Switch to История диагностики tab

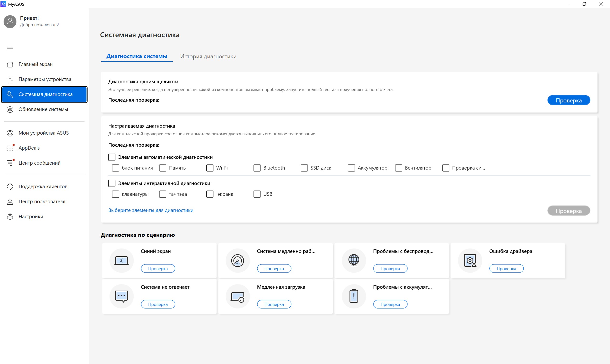pos(208,56)
